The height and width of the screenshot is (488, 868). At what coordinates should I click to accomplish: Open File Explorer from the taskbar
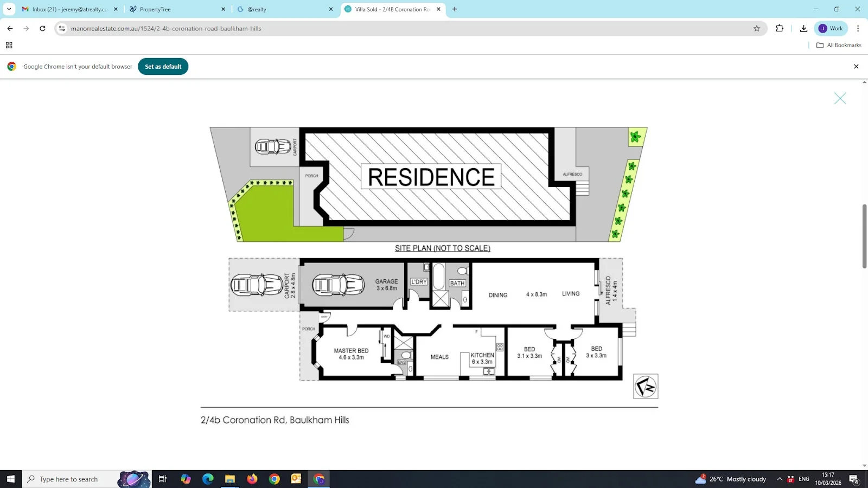click(x=229, y=479)
